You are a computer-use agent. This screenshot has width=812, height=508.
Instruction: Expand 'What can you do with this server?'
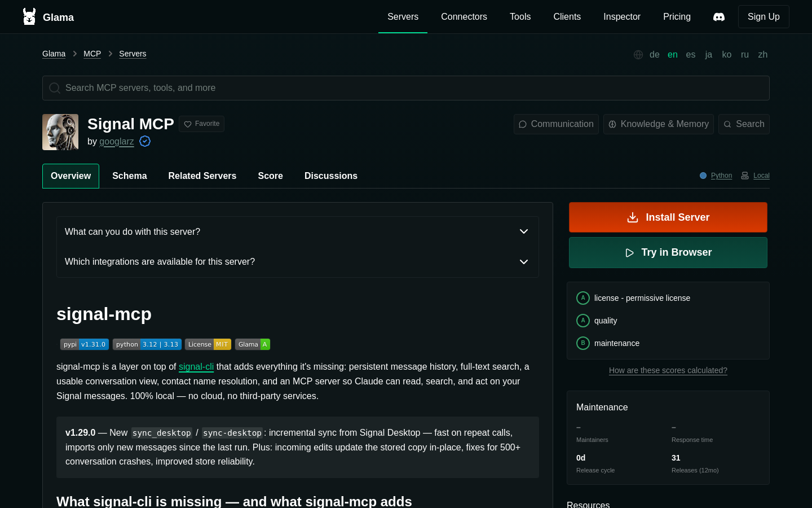[298, 232]
